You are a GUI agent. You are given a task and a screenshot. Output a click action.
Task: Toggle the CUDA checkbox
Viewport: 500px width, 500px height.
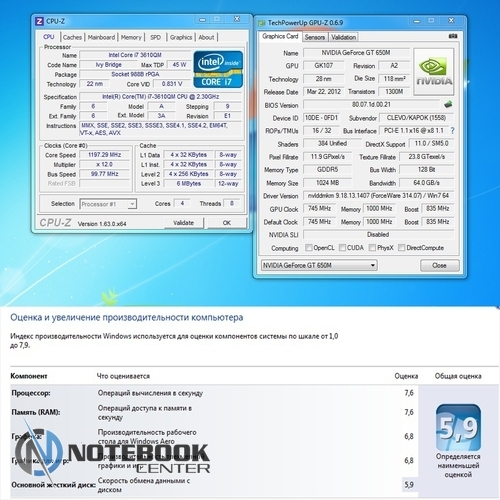pyautogui.click(x=342, y=248)
